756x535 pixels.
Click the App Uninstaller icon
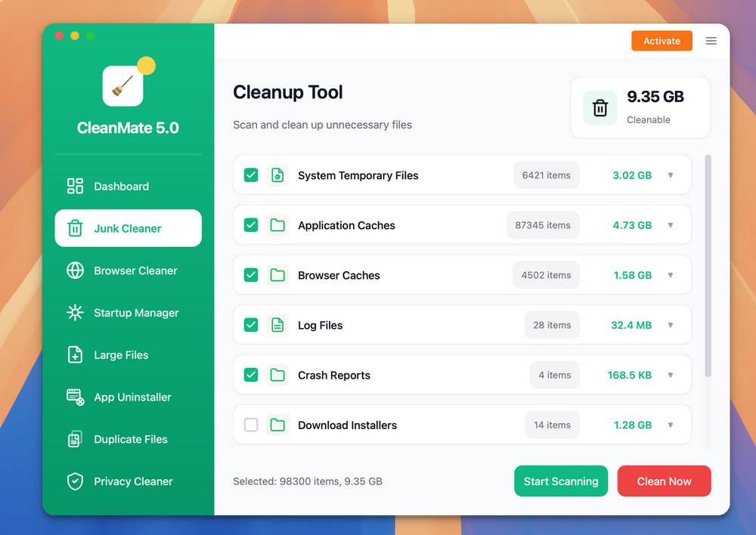[75, 397]
